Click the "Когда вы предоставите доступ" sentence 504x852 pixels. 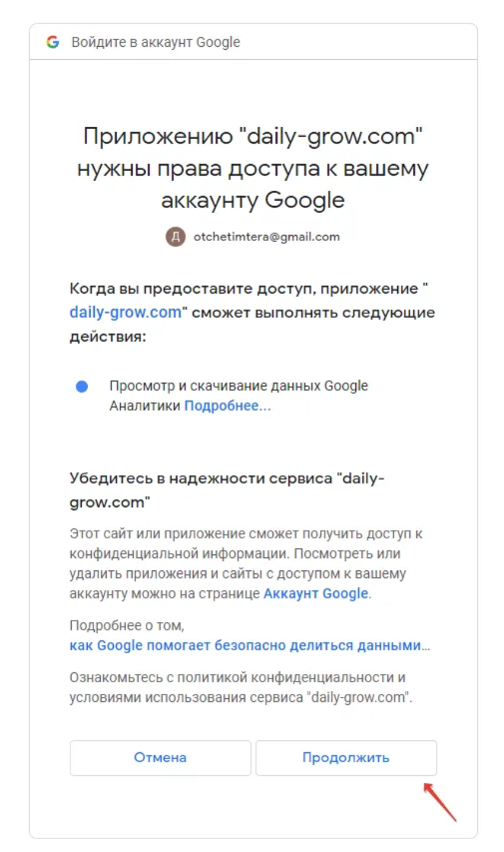point(252,313)
